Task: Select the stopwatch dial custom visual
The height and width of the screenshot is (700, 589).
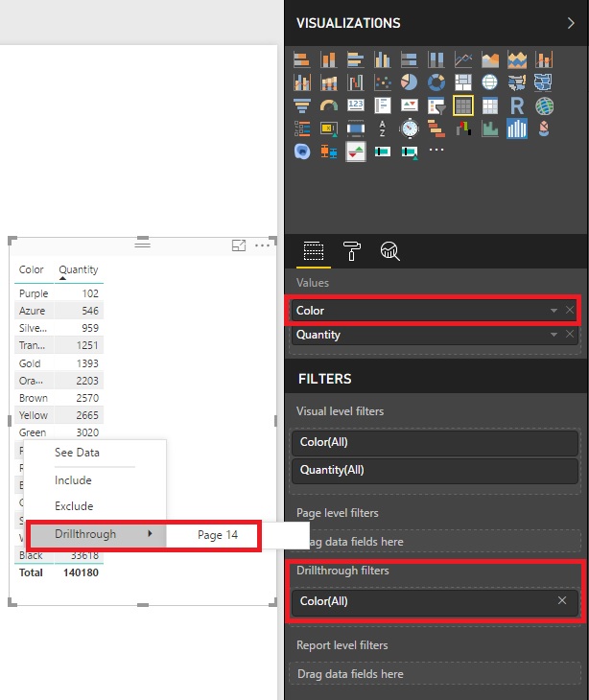Action: point(410,129)
